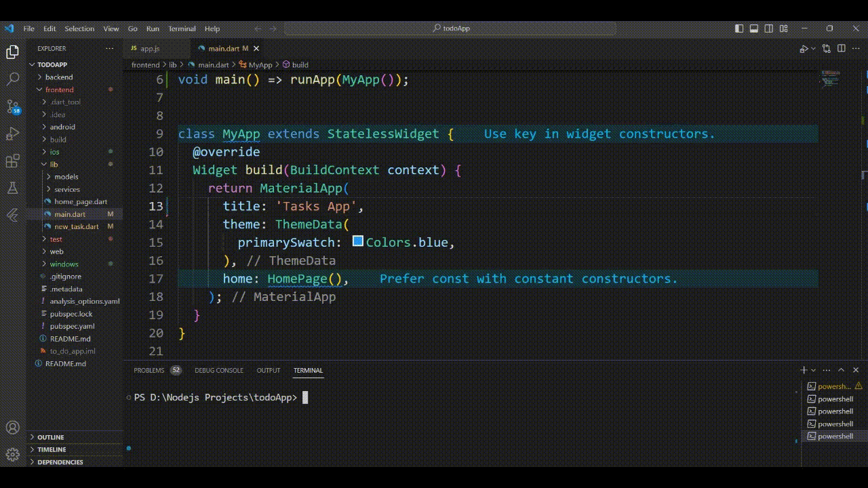Click the Explorer more actions ellipsis
This screenshot has height=488, width=868.
110,49
